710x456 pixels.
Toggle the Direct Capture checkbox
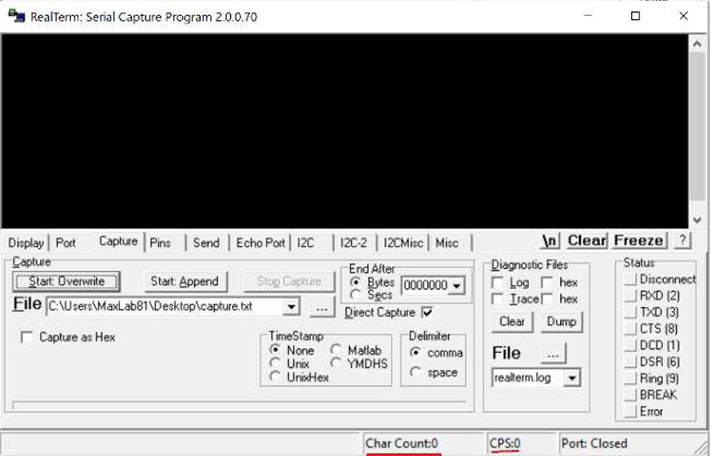point(427,312)
